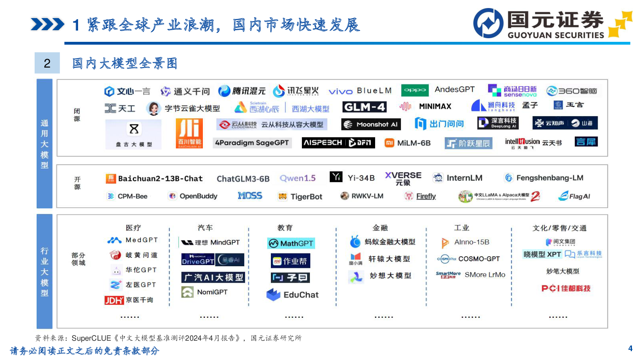The image size is (644, 362).
Task: Click the 讯飞星火 flame logo
Action: [x=279, y=91]
